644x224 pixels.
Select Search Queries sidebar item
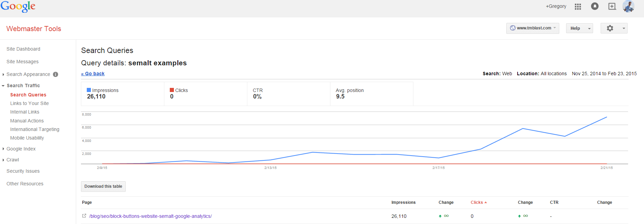click(28, 95)
